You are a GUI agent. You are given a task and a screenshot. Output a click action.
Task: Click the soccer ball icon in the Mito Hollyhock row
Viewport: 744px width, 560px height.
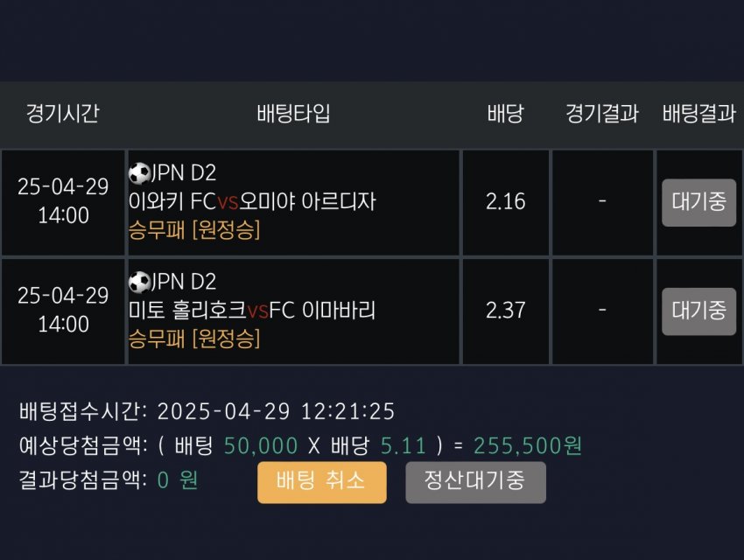point(139,282)
